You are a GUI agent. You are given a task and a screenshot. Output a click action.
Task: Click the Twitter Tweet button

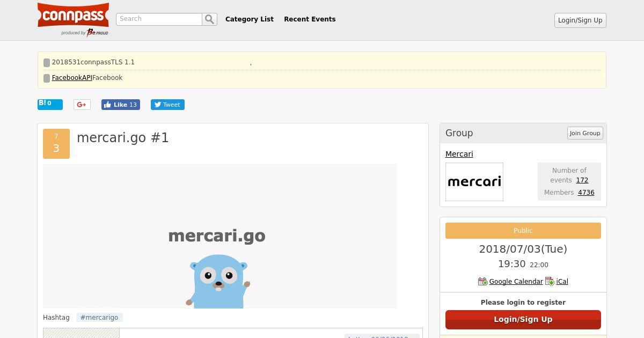(x=167, y=105)
